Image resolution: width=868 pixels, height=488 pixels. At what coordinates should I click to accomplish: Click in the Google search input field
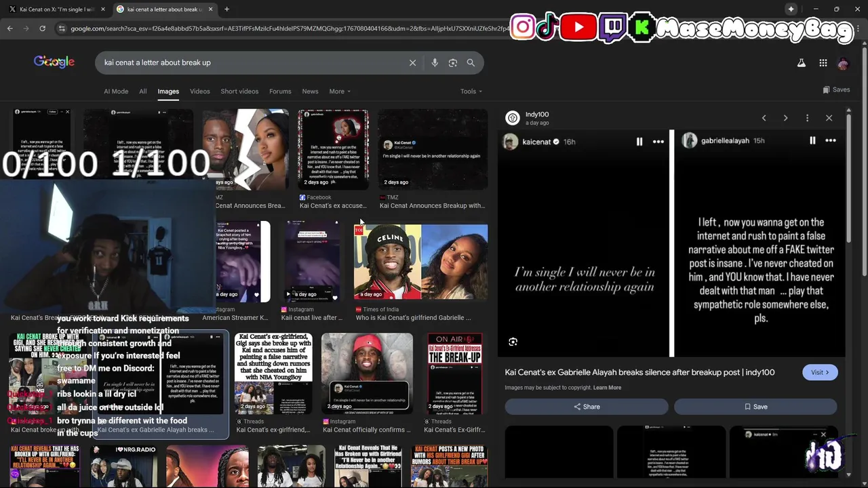(251, 62)
